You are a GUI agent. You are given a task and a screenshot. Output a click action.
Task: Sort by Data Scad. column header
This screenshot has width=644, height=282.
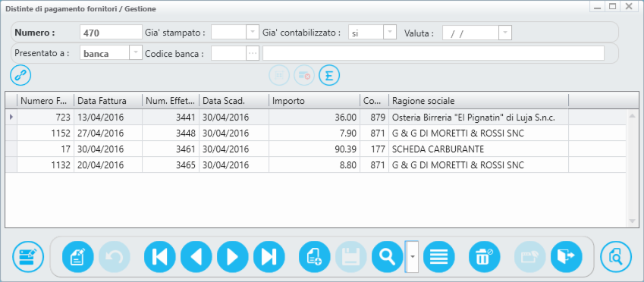pyautogui.click(x=234, y=101)
